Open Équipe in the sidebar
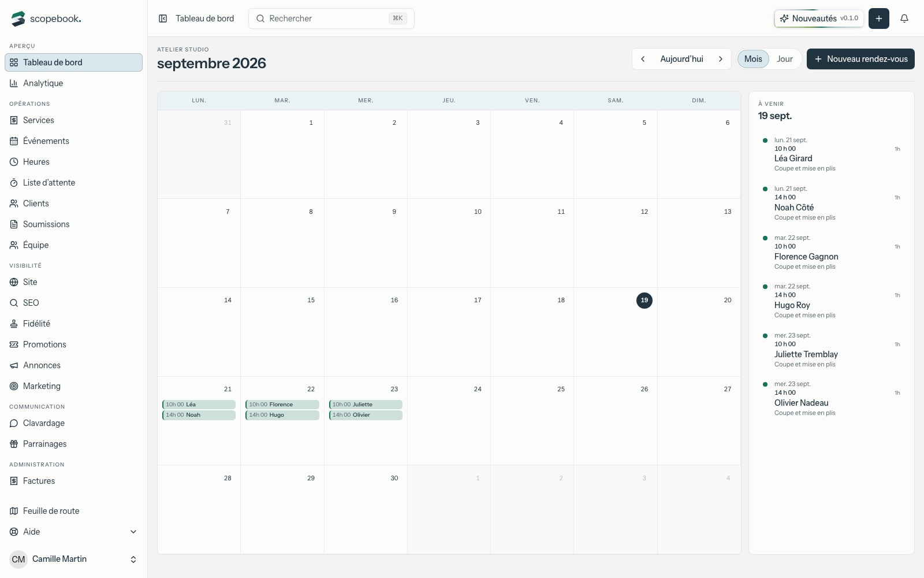This screenshot has height=578, width=924. click(73, 245)
